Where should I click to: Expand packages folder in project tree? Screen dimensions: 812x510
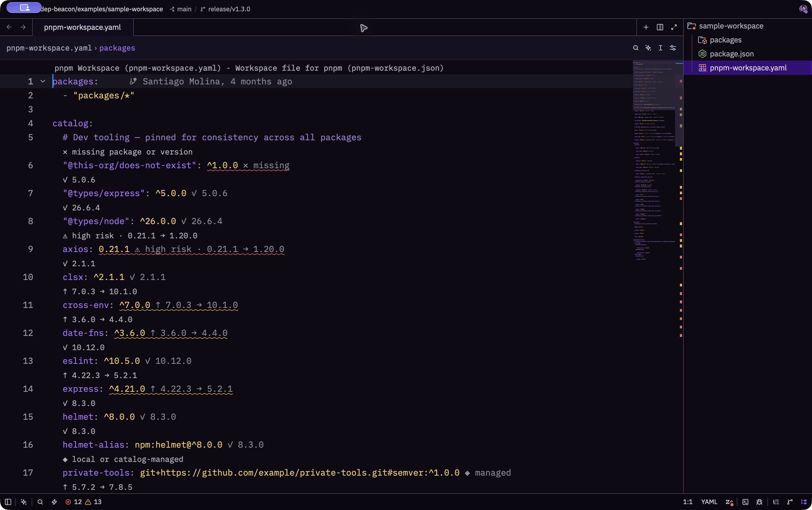pyautogui.click(x=748, y=40)
